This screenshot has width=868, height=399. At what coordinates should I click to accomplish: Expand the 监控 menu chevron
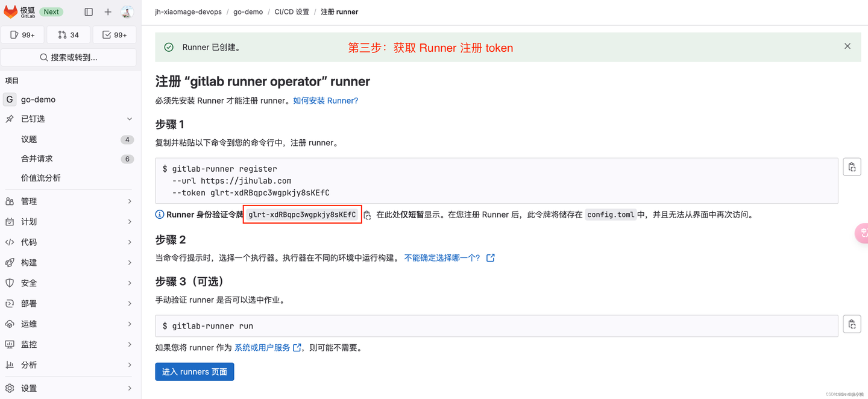pyautogui.click(x=130, y=345)
